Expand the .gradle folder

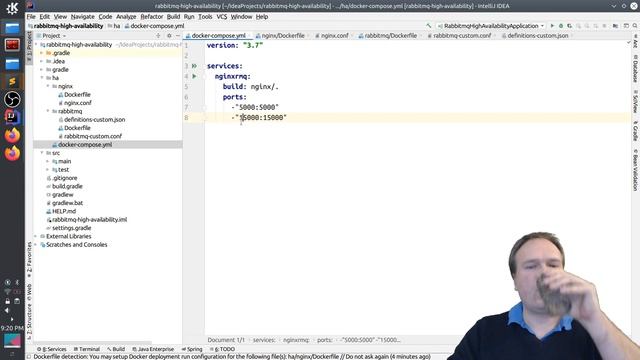tap(42, 53)
